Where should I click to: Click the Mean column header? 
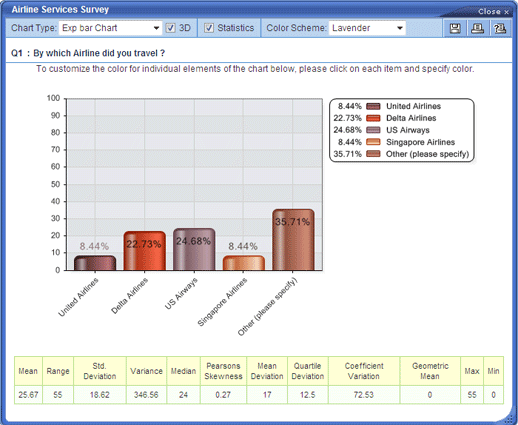coord(28,371)
